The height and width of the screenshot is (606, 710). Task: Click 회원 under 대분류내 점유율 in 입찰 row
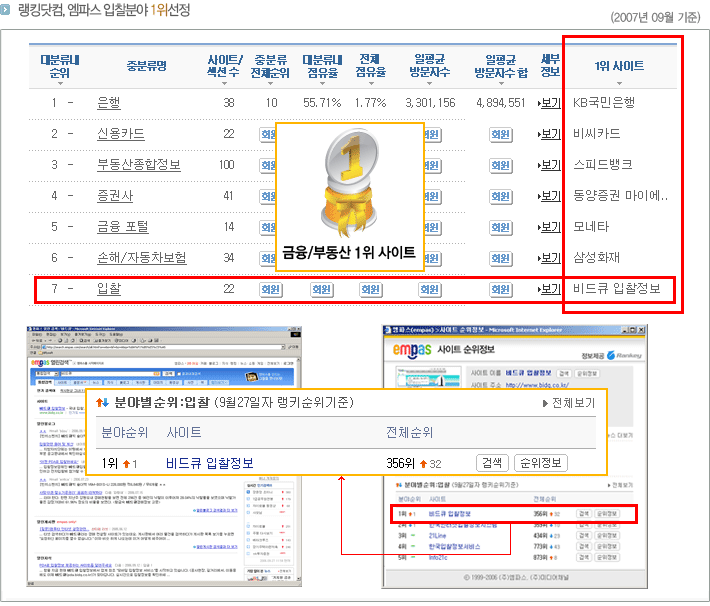tap(322, 289)
